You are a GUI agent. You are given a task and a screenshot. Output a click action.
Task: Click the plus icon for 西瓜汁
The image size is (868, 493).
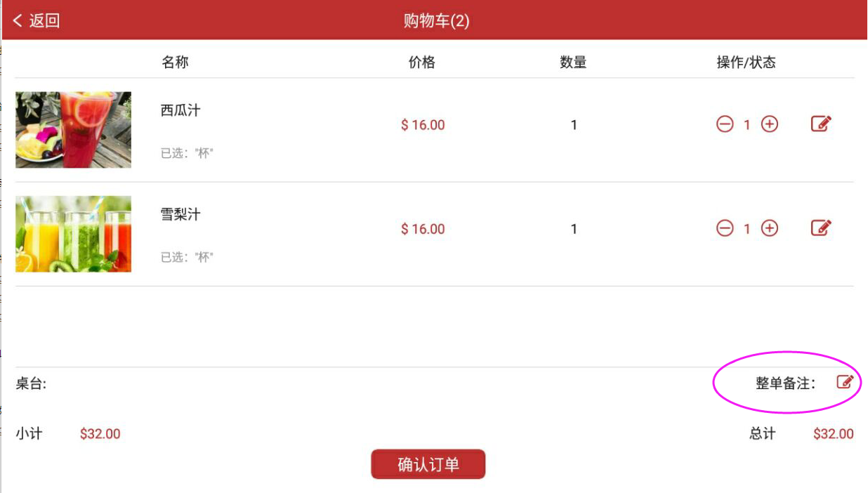[770, 124]
